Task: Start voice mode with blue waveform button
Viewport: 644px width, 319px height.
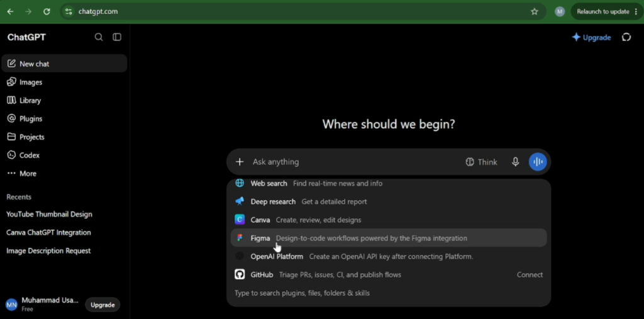Action: pyautogui.click(x=538, y=162)
